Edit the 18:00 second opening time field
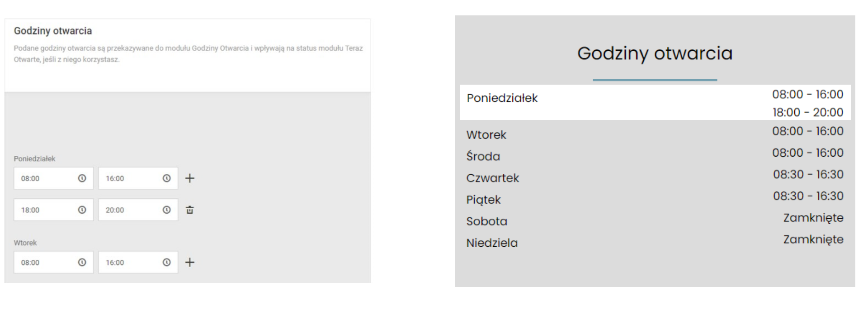Viewport: 868px width, 316px height. coord(53,210)
